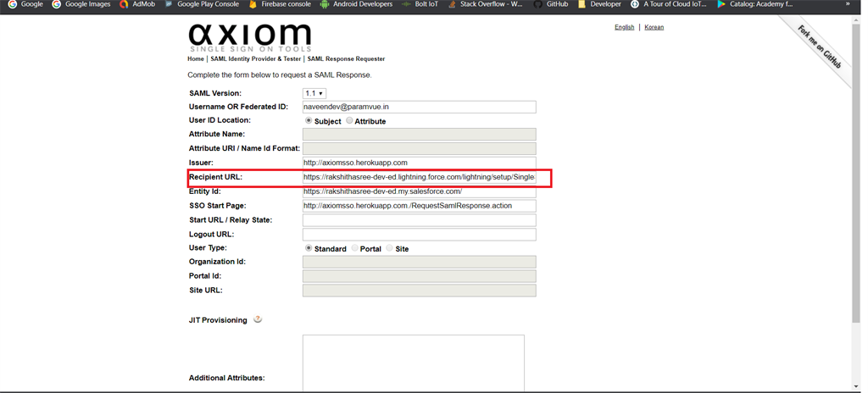Open A Tour of Cloud IoT bookmark

pos(669,4)
